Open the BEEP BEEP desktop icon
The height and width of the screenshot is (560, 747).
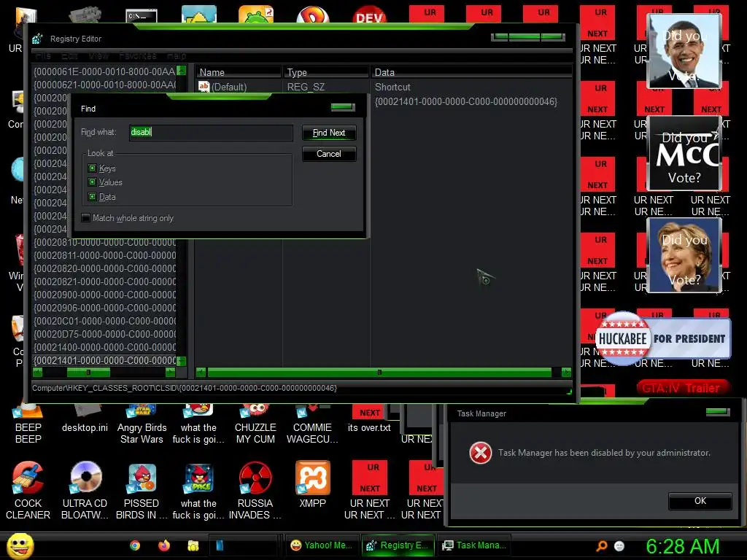(x=28, y=411)
